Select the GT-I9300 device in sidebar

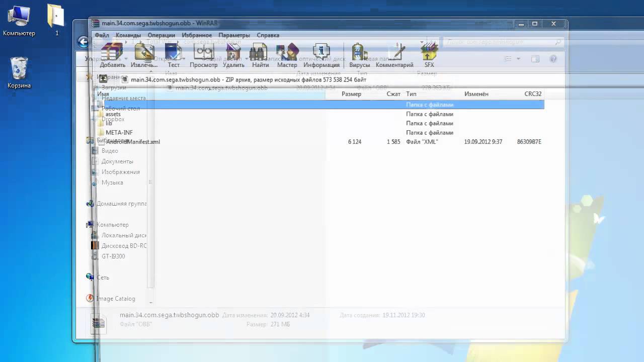[113, 256]
